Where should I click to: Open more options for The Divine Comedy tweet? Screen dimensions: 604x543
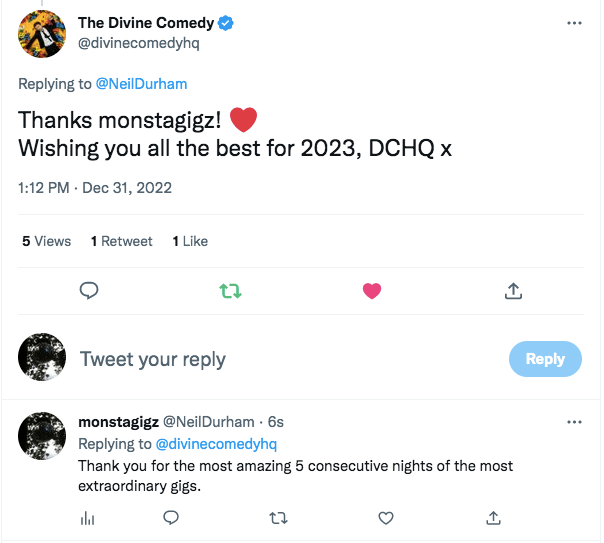pyautogui.click(x=574, y=23)
